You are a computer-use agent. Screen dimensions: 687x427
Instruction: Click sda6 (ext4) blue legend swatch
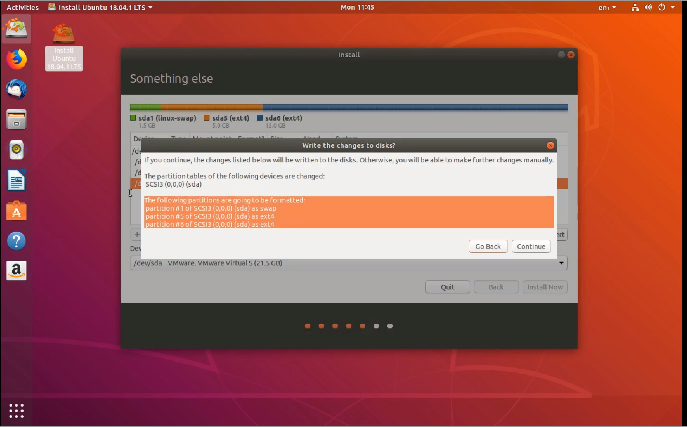pyautogui.click(x=260, y=118)
